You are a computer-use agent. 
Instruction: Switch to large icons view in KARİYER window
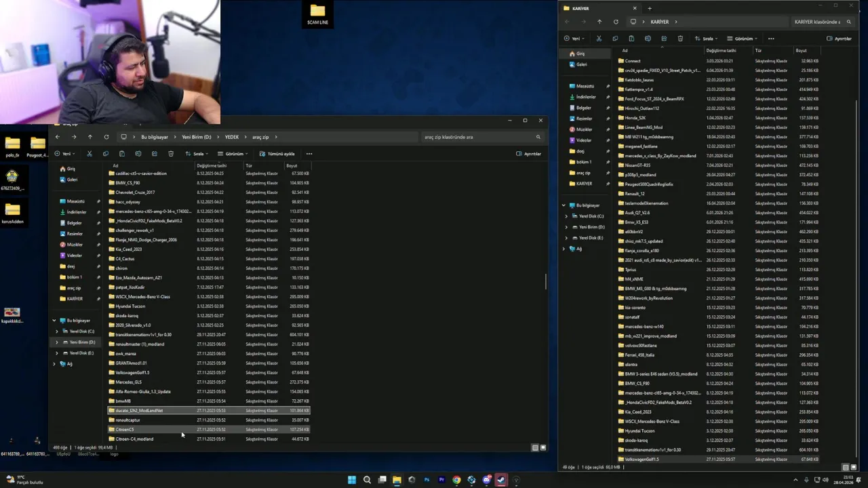point(852,467)
